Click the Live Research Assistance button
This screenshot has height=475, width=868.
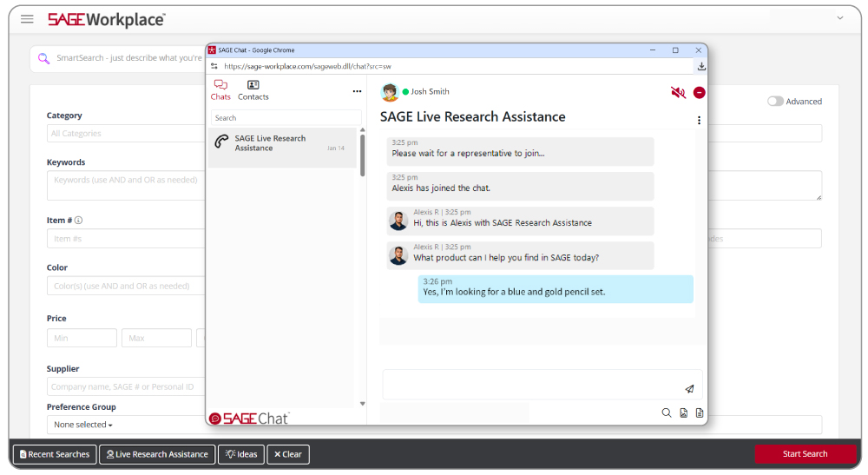point(157,454)
